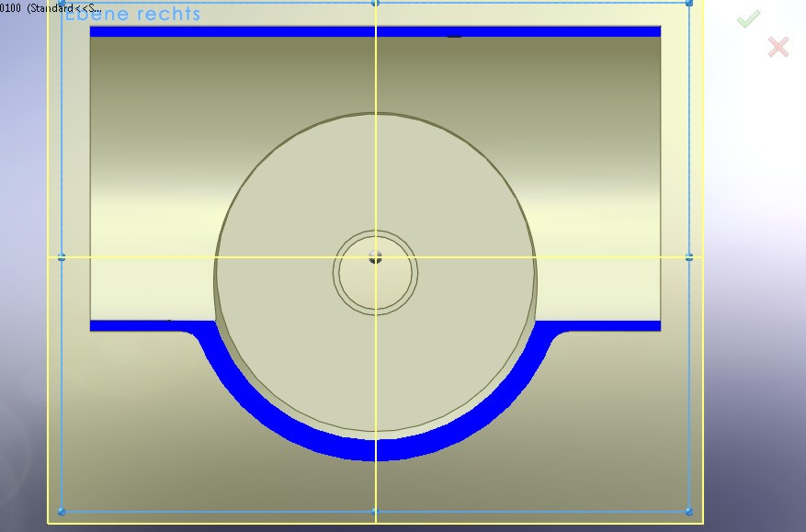Viewport: 806px width, 532px height.
Task: Select the blue top face of the block
Action: 230,31
